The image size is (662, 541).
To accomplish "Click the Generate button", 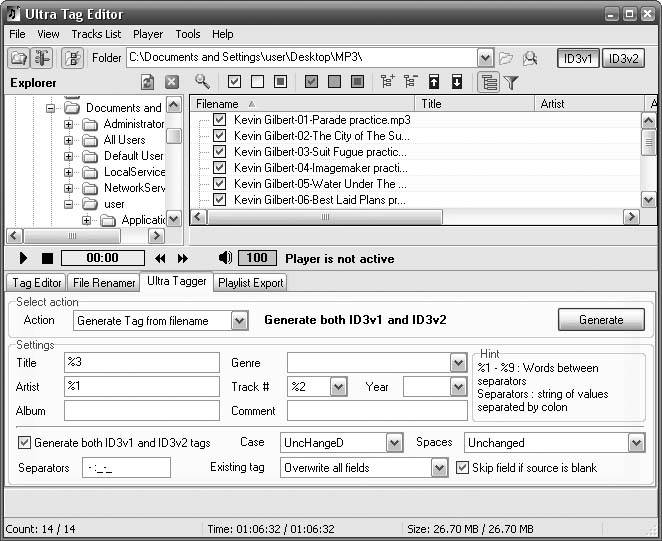I will 600,320.
